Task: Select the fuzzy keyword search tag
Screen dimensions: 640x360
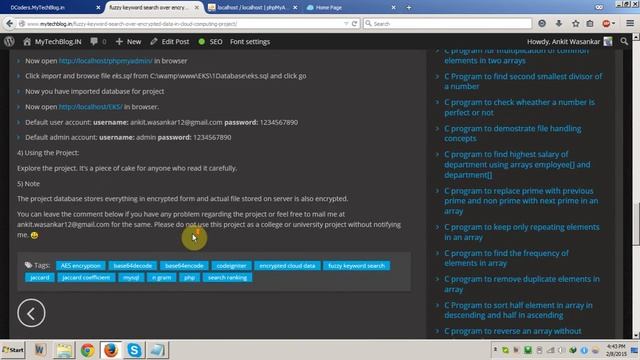Action: click(356, 266)
